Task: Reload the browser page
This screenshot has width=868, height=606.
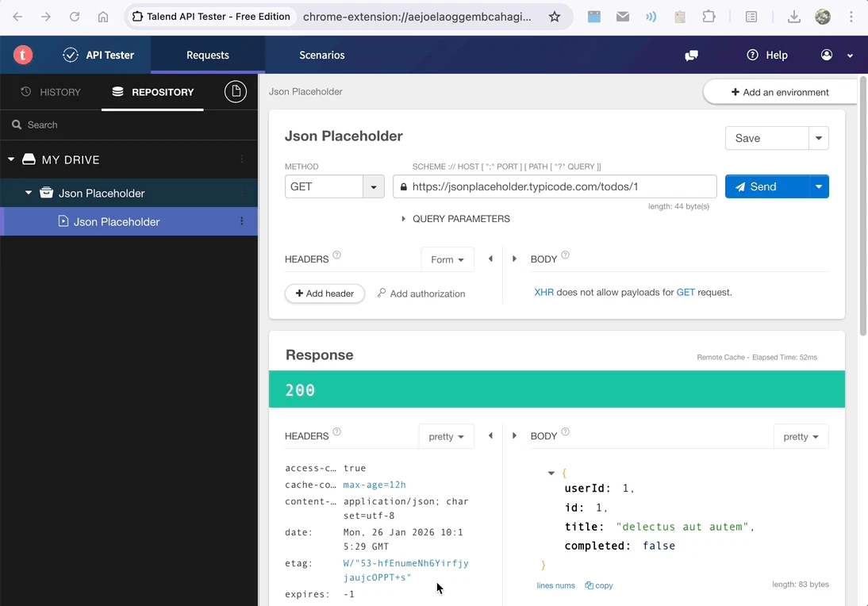Action: (74, 17)
